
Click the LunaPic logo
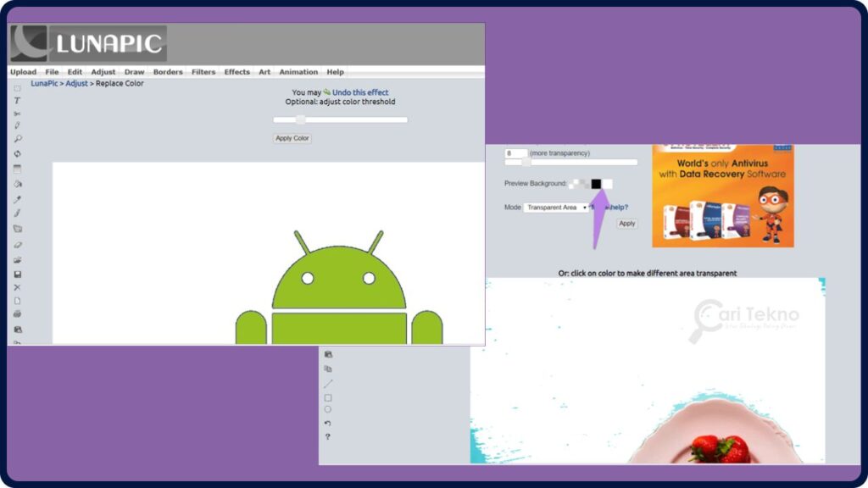click(x=88, y=43)
